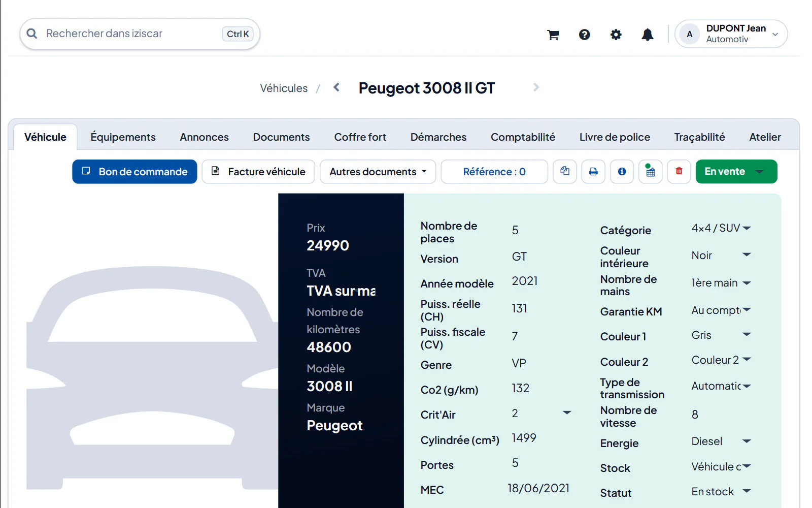Expand the Energie Diesel dropdown
This screenshot has width=812, height=508.
click(721, 441)
